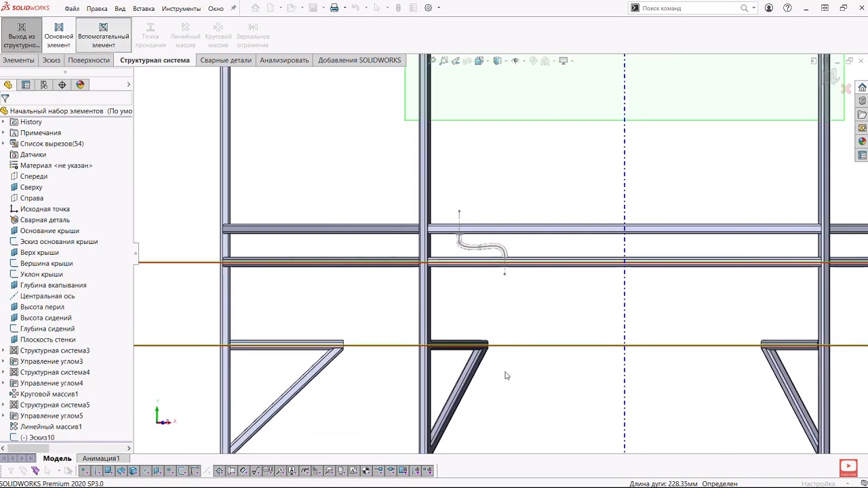Screen dimensions: 868x488
Task: Select Основной элемент tool
Action: [x=58, y=35]
